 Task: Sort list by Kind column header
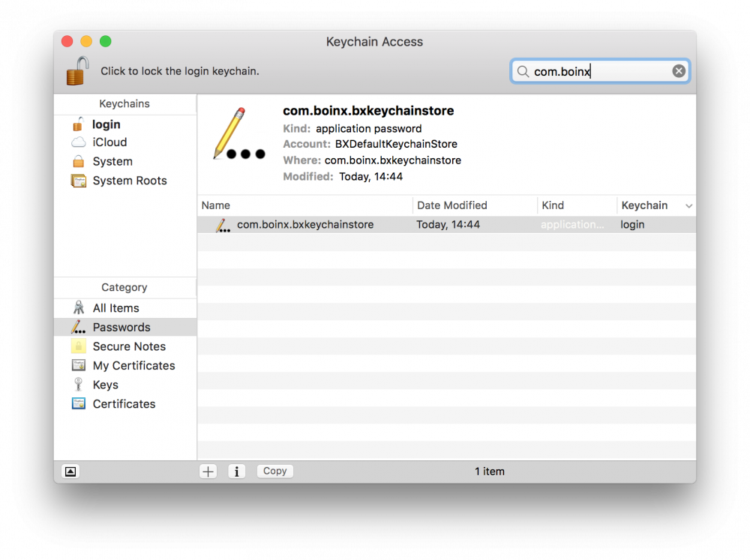pos(577,205)
